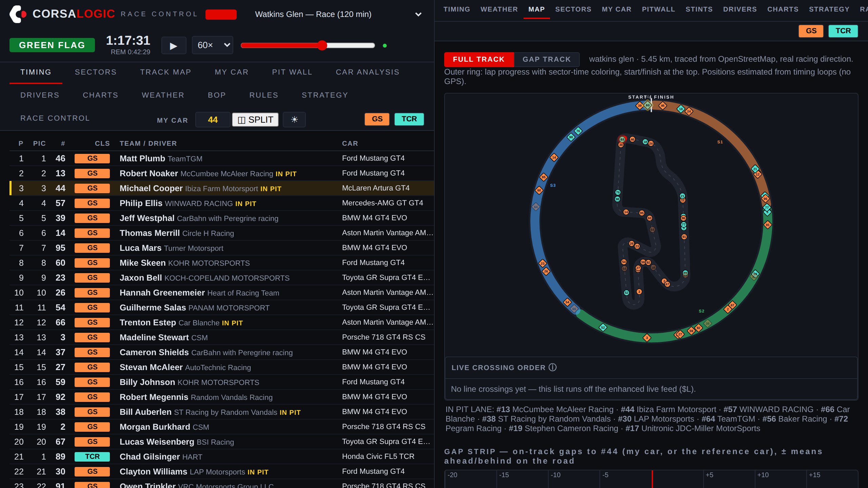Toggle TCR class filter in timing panel
868x488 pixels.
point(409,119)
